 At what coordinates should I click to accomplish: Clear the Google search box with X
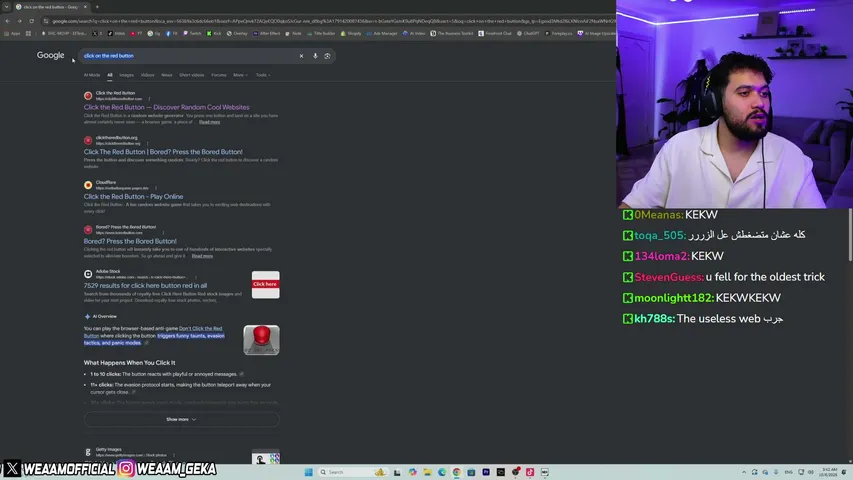coord(301,56)
